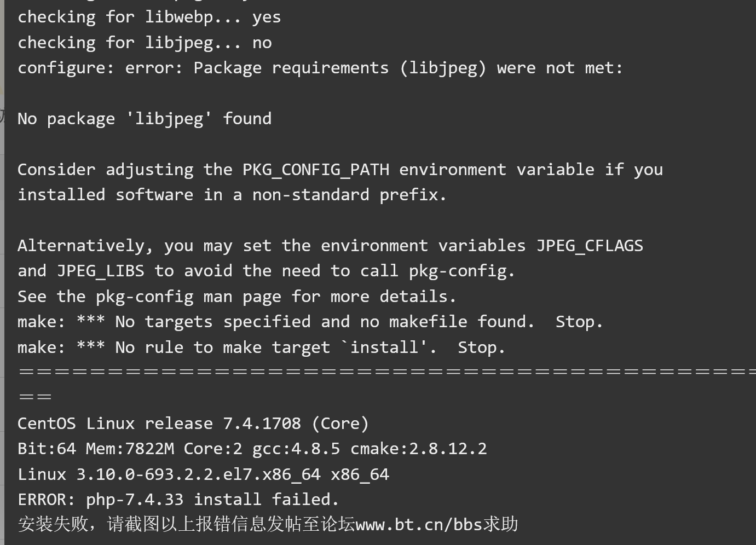Click the JPEG_LIBS variable text

(101, 271)
